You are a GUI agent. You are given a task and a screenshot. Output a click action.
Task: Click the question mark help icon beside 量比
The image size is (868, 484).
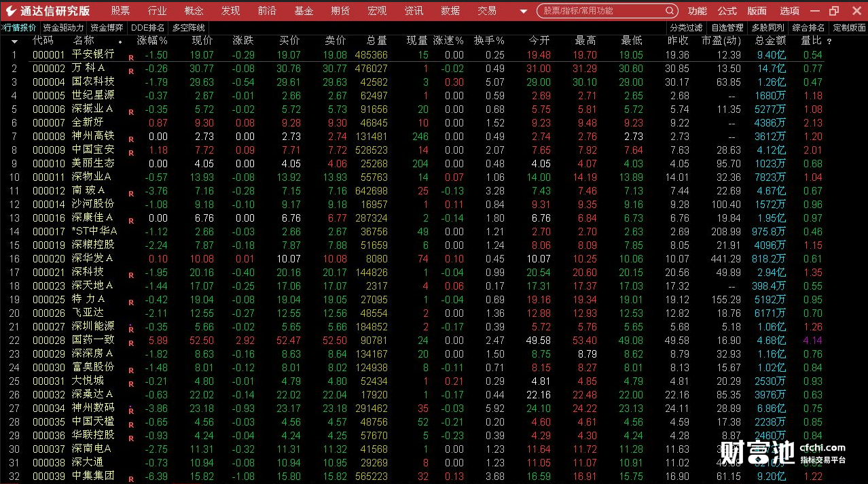(x=829, y=41)
